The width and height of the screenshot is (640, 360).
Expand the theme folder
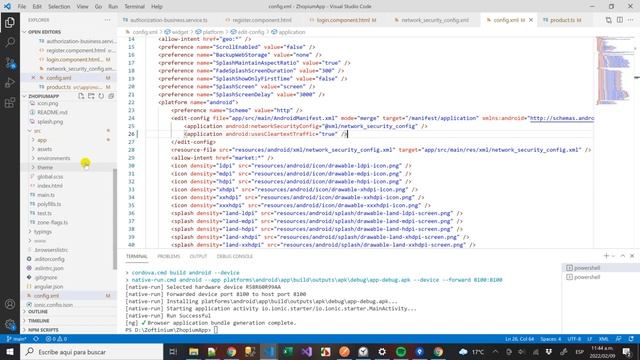pyautogui.click(x=45, y=167)
